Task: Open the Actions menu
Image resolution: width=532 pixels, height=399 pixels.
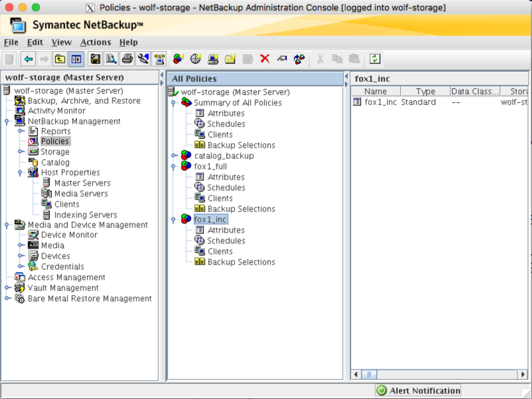Action: pos(96,43)
